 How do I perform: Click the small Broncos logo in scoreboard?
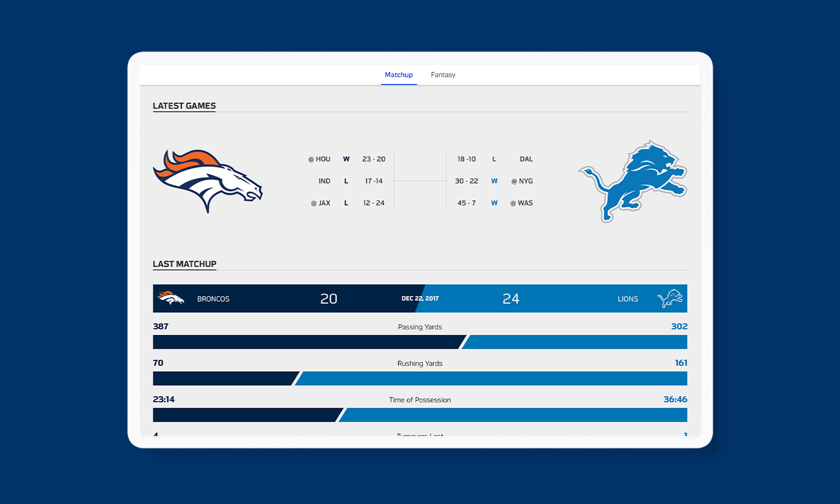tap(171, 298)
